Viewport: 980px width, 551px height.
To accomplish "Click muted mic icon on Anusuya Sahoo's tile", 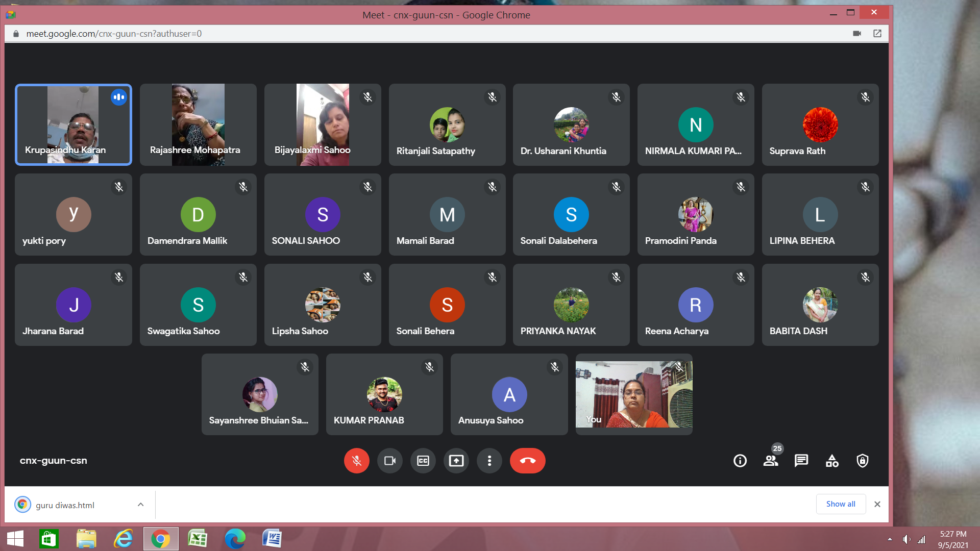I will 554,367.
